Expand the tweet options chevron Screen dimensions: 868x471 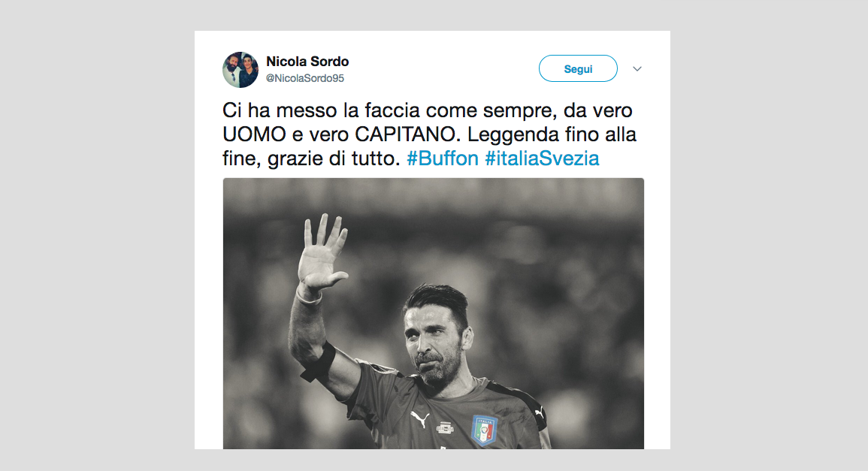pos(637,69)
